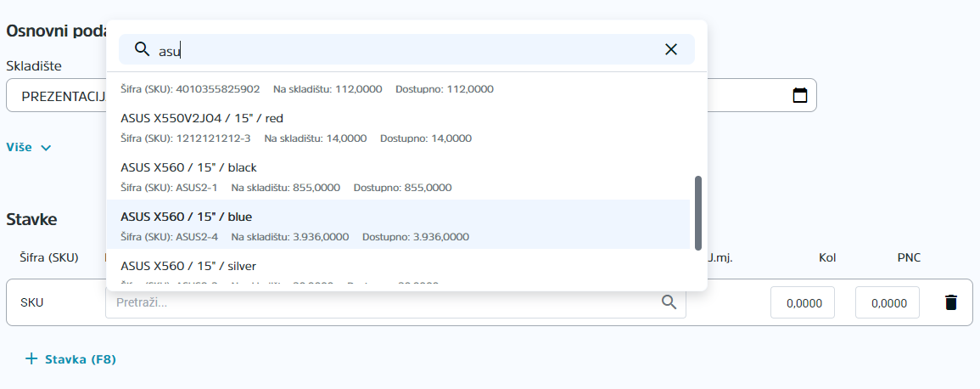Image resolution: width=980 pixels, height=389 pixels.
Task: Click the PNC price field
Action: (x=888, y=302)
